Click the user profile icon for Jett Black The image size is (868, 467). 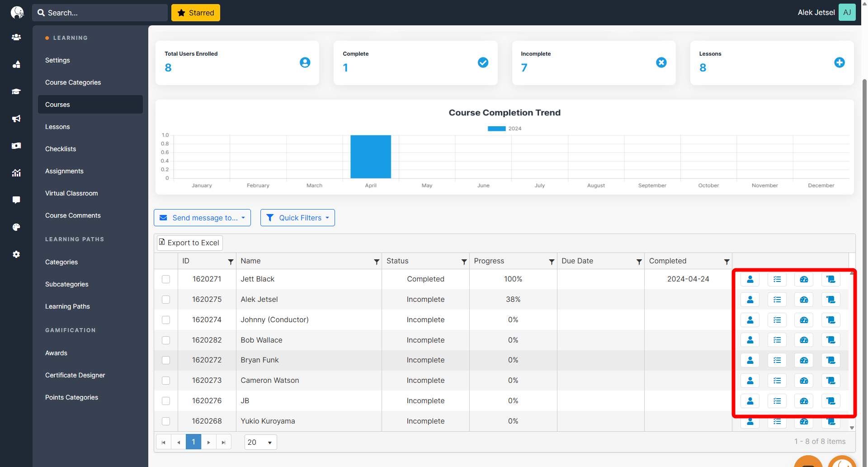click(x=750, y=279)
